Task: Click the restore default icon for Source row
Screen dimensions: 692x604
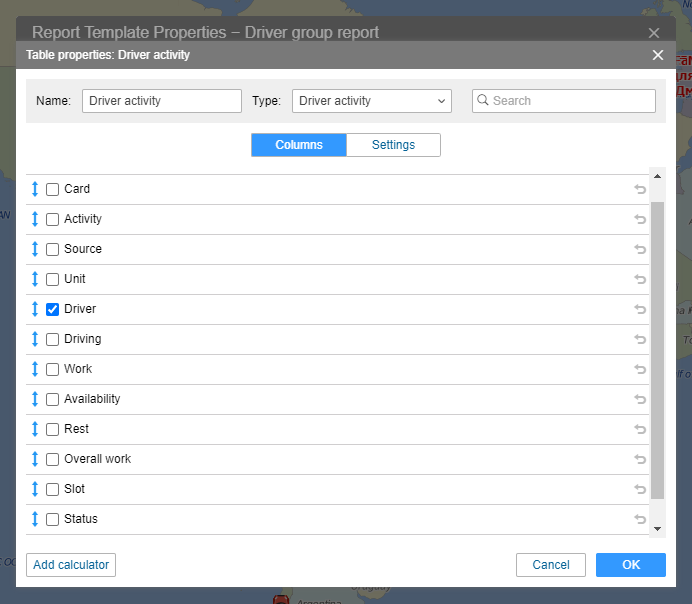Action: click(x=640, y=249)
